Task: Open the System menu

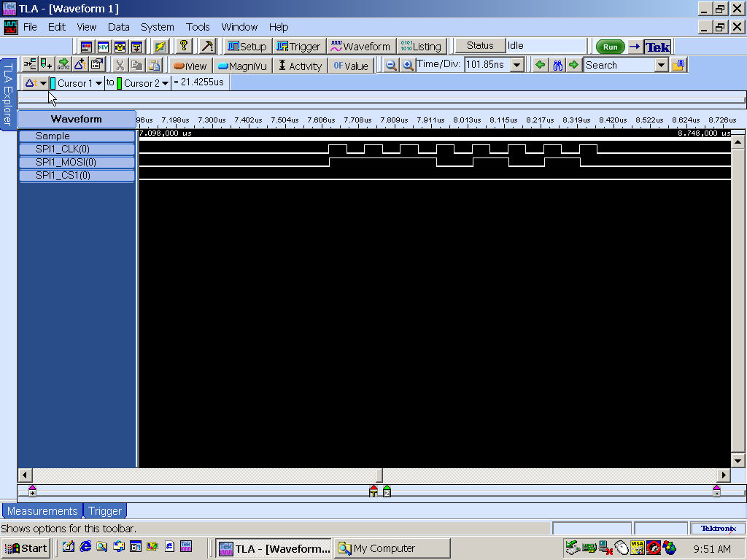Action: pyautogui.click(x=158, y=27)
